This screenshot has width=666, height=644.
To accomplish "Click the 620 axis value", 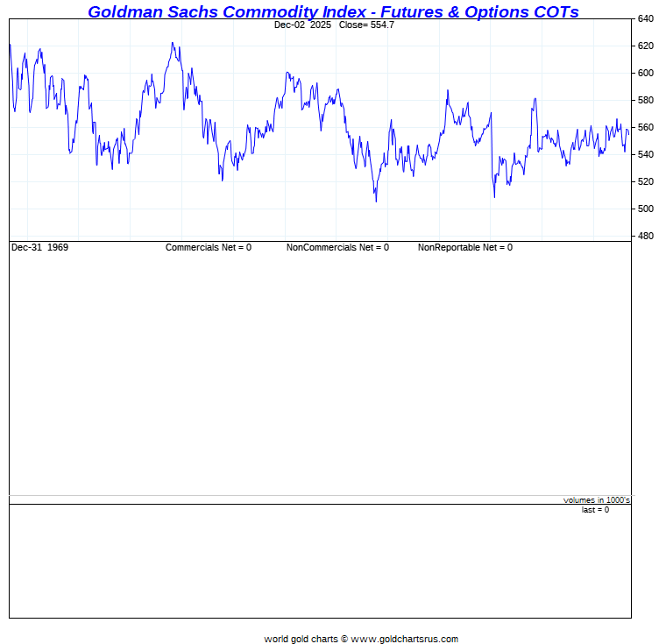I will (x=646, y=46).
